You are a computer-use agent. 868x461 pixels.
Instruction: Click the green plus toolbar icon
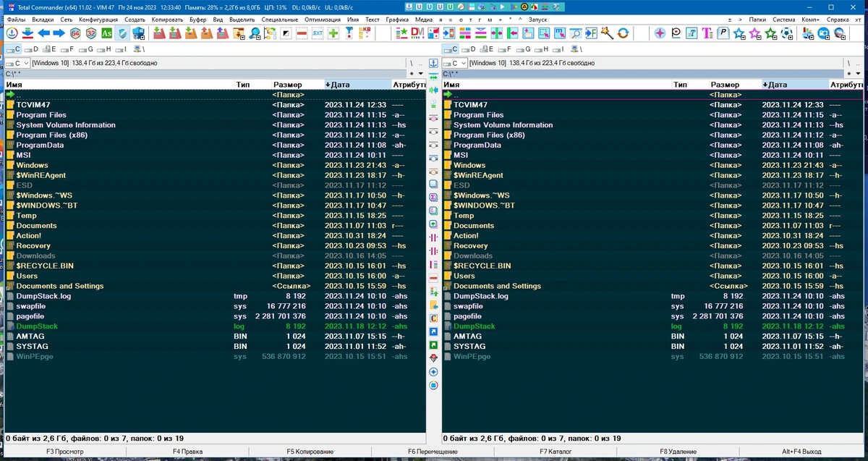point(333,33)
